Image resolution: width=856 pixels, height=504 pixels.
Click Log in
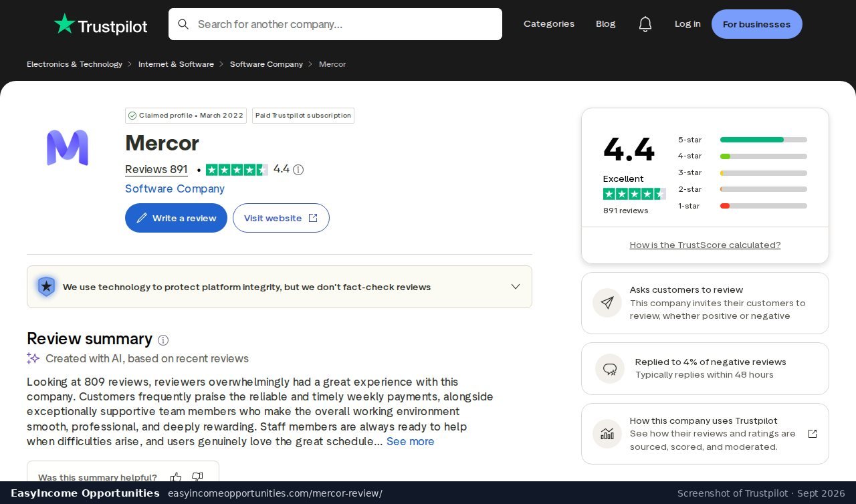click(687, 24)
